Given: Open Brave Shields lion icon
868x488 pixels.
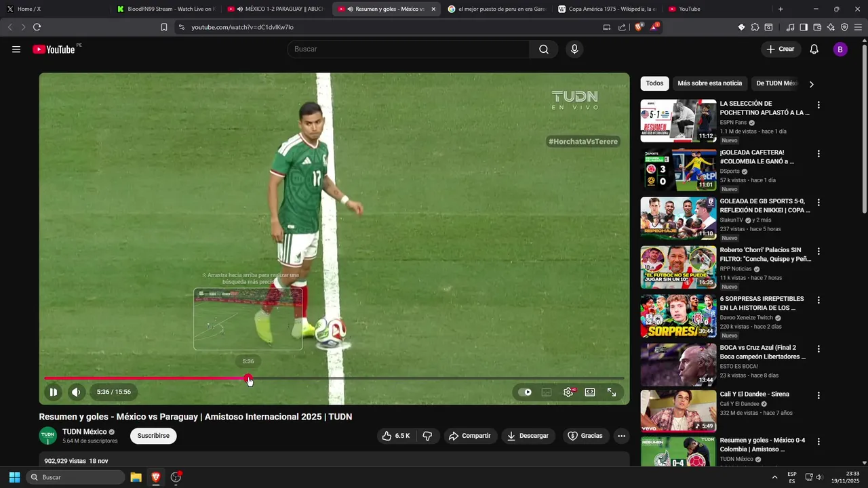Looking at the screenshot, I should [x=639, y=27].
